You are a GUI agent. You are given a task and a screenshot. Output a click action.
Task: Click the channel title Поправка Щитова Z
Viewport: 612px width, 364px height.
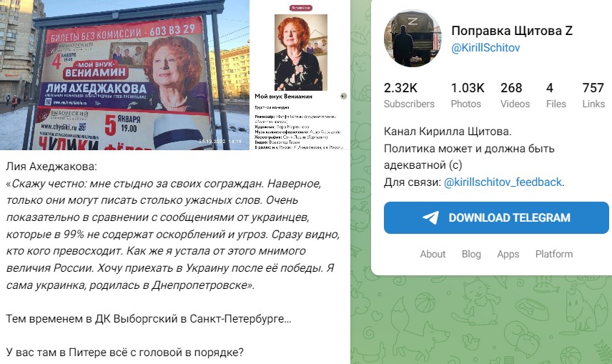[512, 31]
